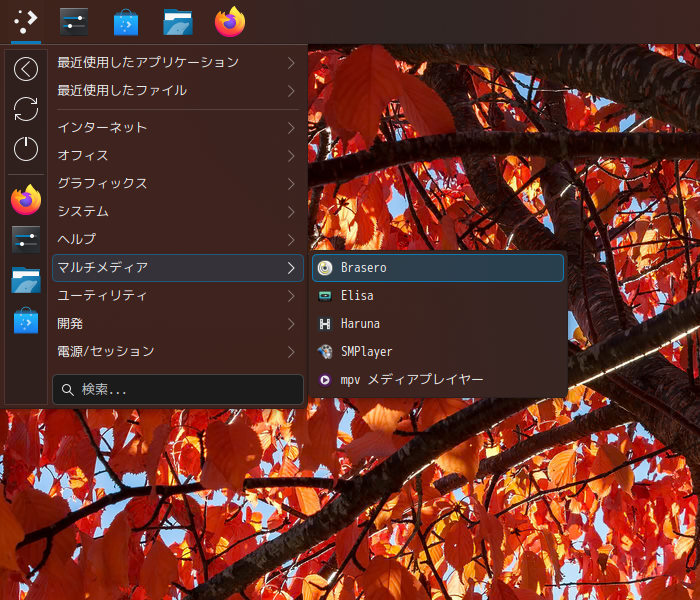Expand arrow beside インターネット

coord(291,128)
